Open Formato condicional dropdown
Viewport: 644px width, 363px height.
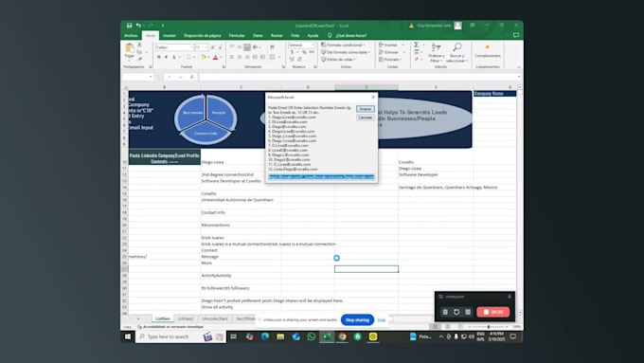point(344,45)
